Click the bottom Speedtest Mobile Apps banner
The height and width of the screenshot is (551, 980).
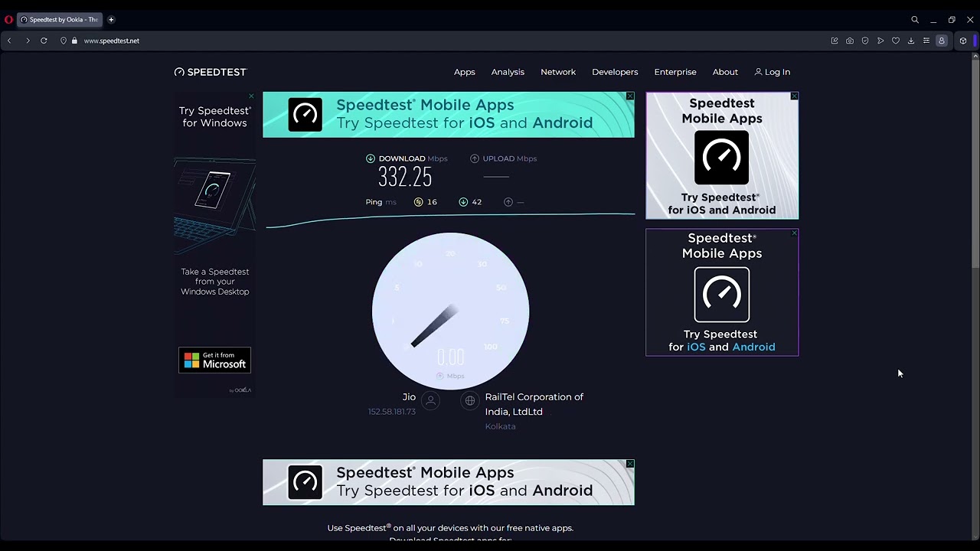click(448, 482)
